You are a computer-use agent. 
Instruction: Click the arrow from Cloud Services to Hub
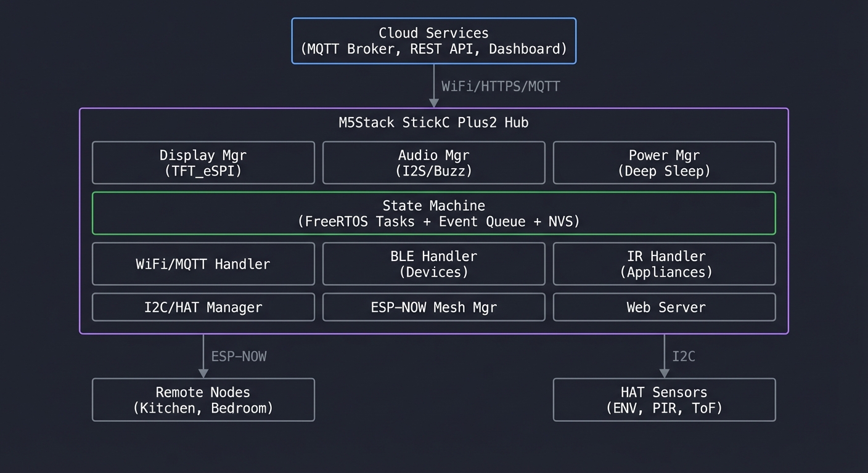coord(433,85)
